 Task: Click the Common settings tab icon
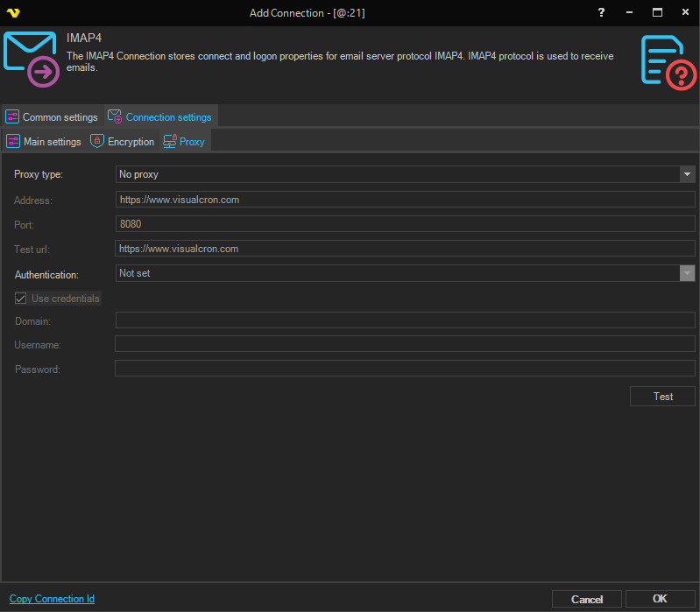(x=12, y=117)
